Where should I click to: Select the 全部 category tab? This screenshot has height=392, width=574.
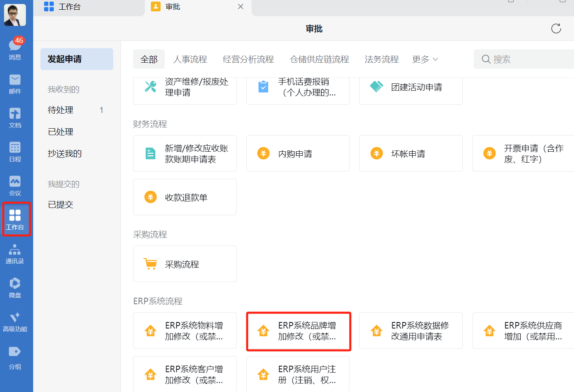(x=149, y=59)
